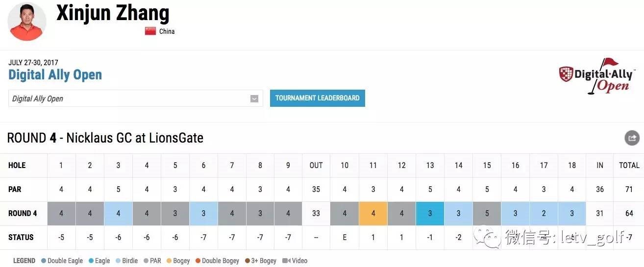The width and height of the screenshot is (644, 267).
Task: Click the Double Eagle legend dot
Action: pos(44,261)
